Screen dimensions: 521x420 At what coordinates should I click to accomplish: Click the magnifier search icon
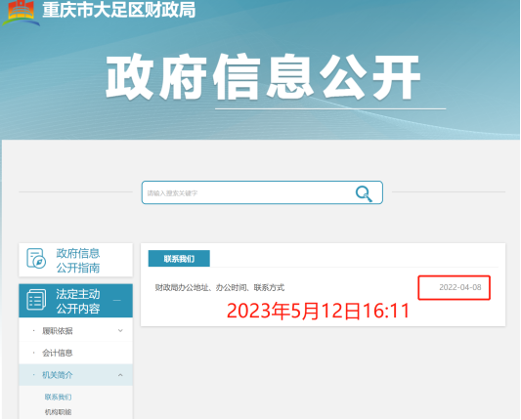[x=364, y=193]
